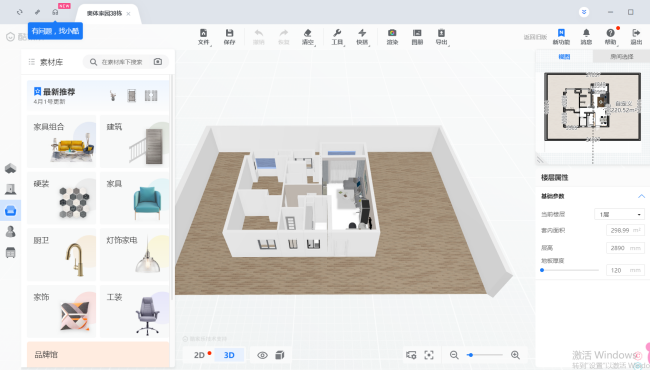
Task: Open the 文件 (File) toolbar menu
Action: (204, 36)
